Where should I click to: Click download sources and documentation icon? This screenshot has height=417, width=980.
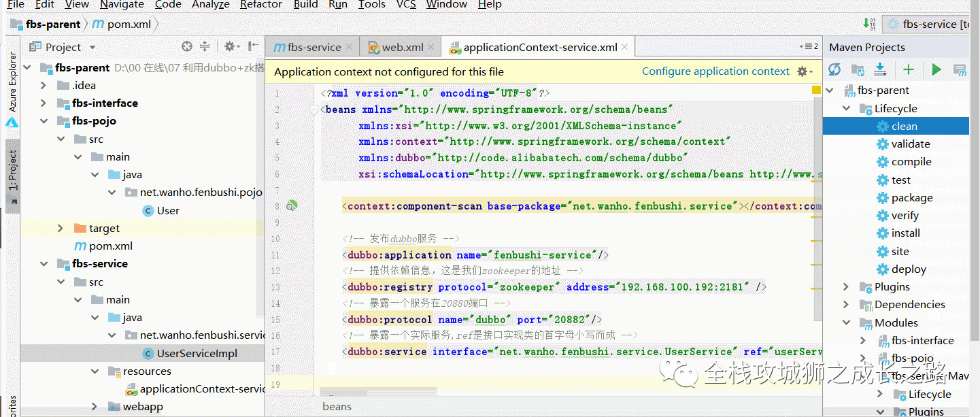coord(880,70)
